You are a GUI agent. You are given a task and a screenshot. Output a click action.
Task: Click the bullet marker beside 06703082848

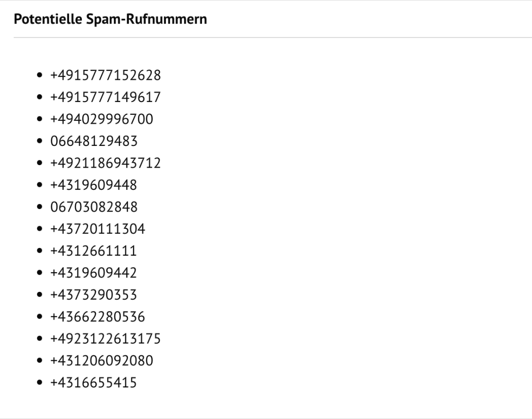[x=40, y=208]
